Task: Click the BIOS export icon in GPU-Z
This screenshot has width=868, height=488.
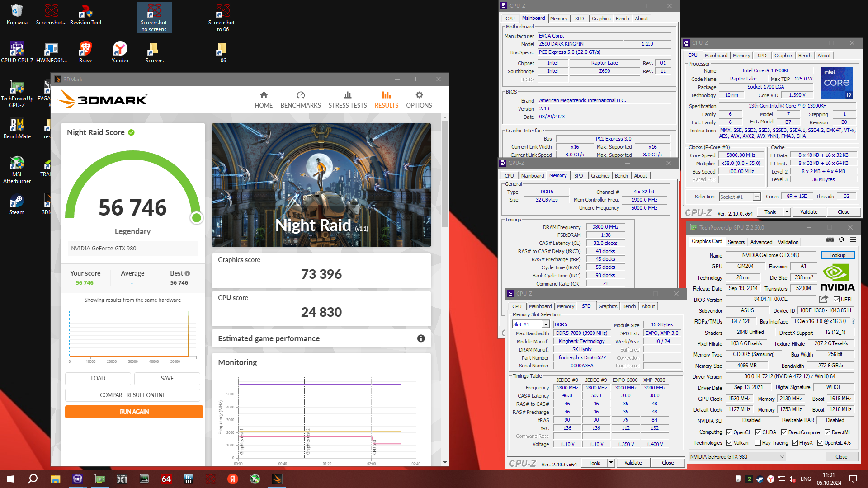Action: click(823, 299)
